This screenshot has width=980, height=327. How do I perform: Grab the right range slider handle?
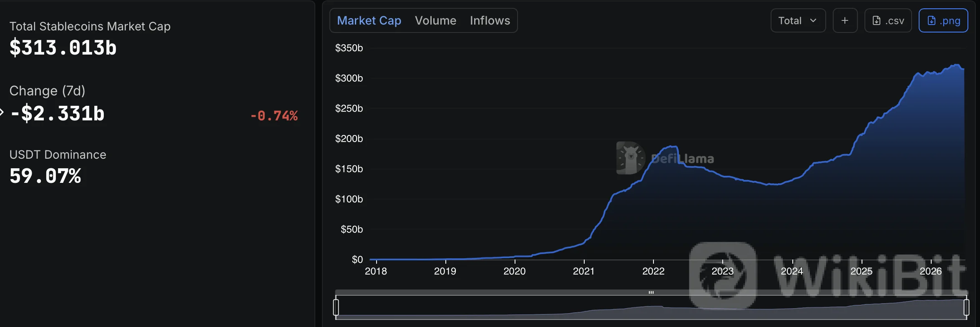(966, 307)
